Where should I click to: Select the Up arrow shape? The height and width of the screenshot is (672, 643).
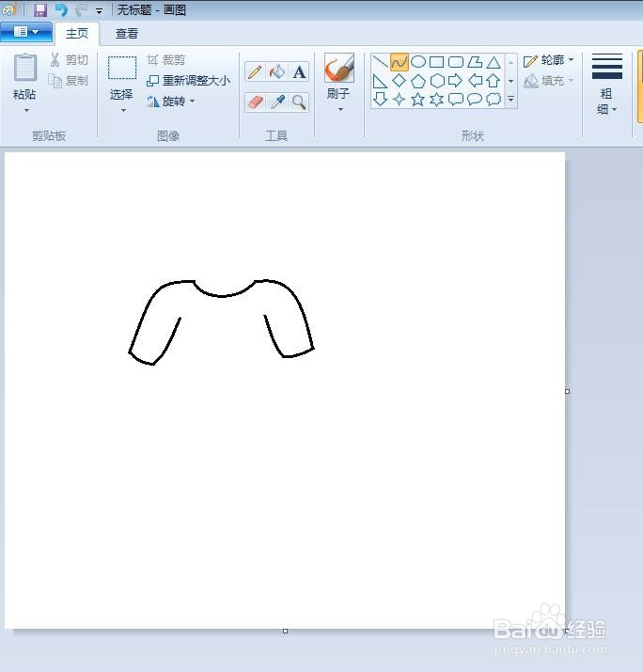pyautogui.click(x=494, y=81)
